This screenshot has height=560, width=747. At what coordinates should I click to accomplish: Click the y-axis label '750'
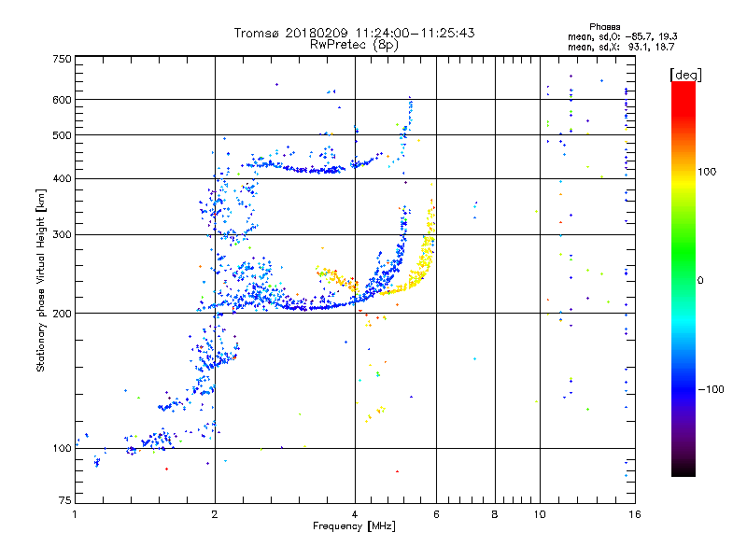[x=62, y=59]
